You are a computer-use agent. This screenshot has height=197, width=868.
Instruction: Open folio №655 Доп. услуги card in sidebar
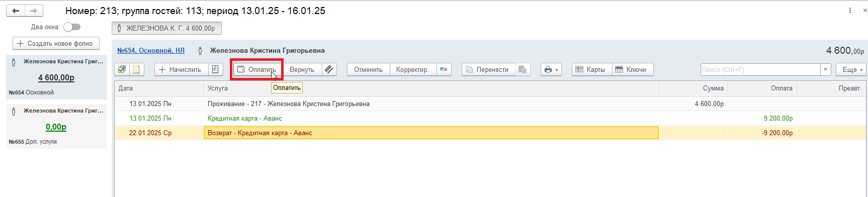click(x=56, y=126)
